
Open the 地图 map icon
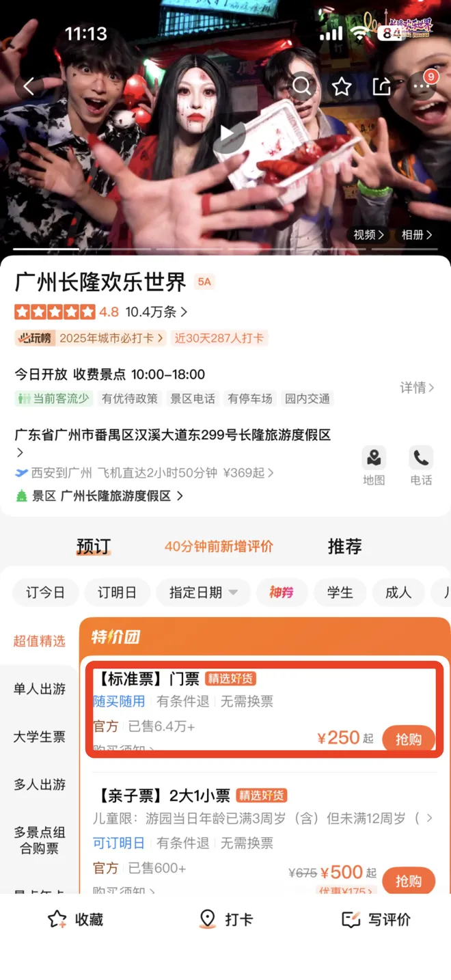click(x=374, y=466)
